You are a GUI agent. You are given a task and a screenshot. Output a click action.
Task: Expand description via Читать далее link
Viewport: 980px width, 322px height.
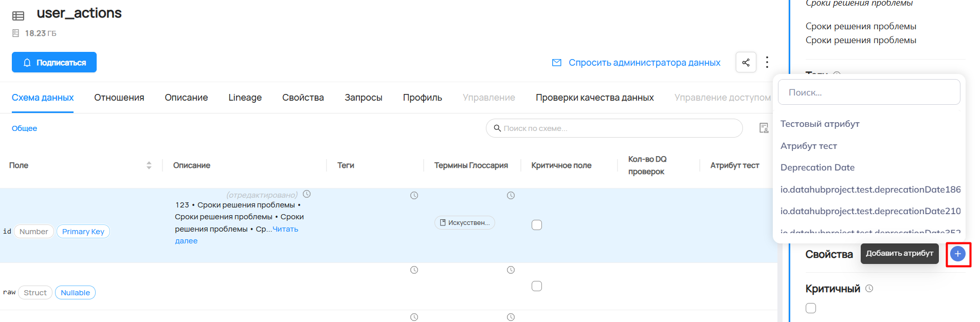click(285, 229)
